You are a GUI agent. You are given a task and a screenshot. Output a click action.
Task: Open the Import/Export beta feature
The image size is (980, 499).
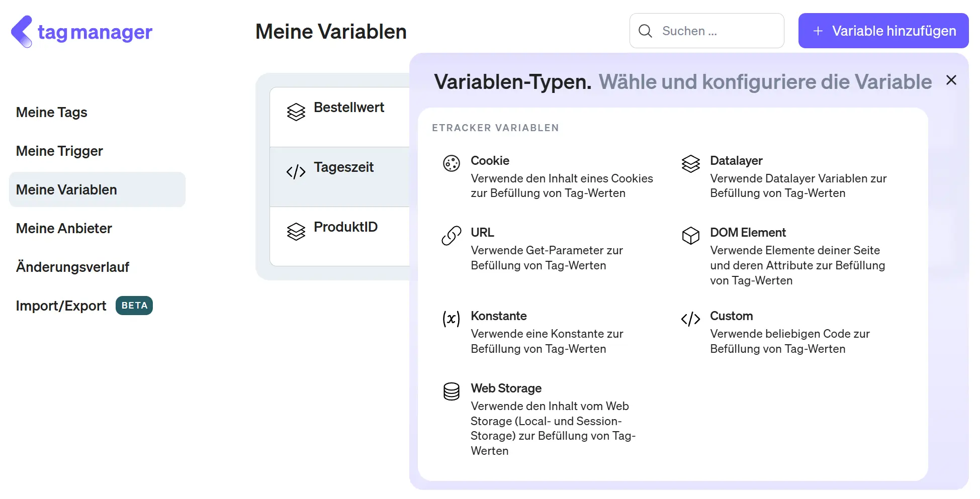pyautogui.click(x=61, y=306)
